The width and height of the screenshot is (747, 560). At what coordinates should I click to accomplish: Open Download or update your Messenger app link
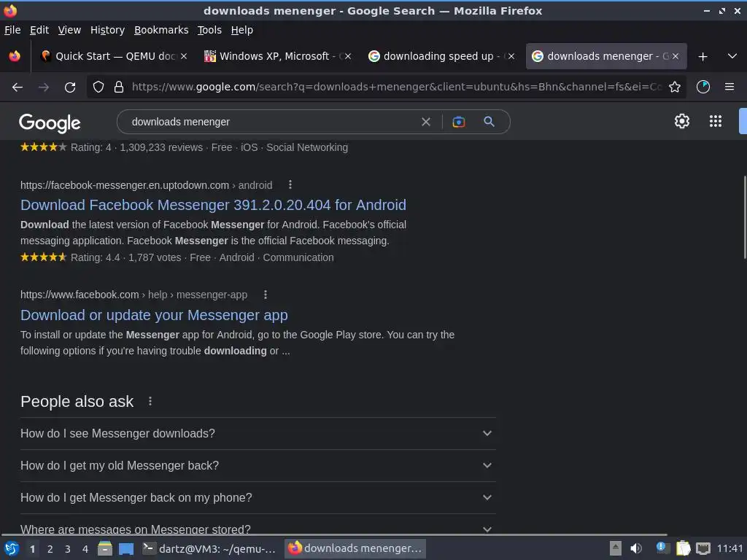pos(154,315)
